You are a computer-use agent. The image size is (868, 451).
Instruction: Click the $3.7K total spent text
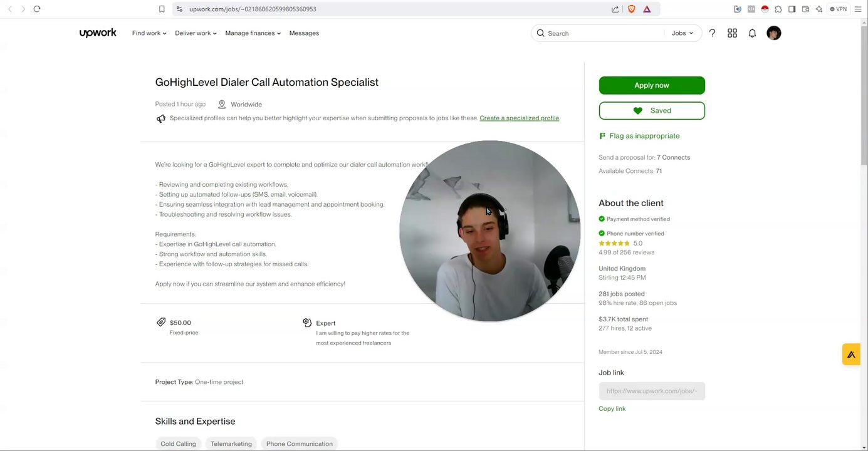(x=624, y=319)
